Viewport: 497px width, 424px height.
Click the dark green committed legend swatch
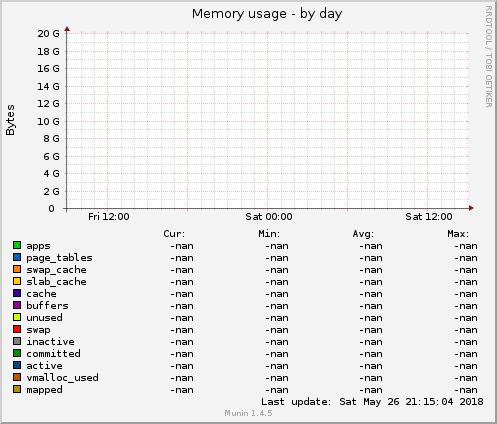(17, 353)
